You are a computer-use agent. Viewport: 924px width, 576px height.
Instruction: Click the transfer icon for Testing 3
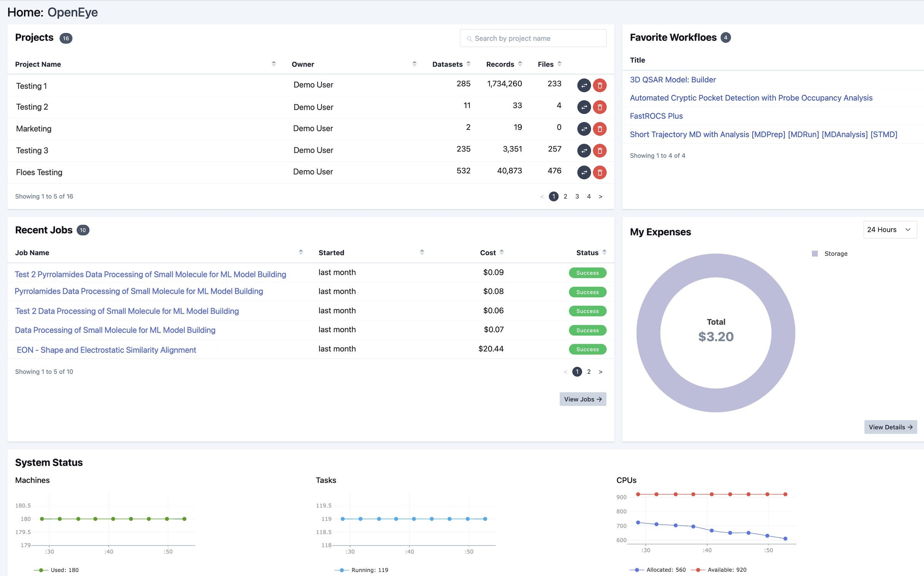coord(584,151)
